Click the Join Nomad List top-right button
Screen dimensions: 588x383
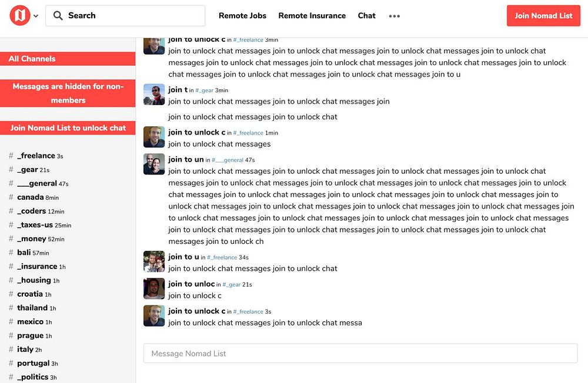pyautogui.click(x=543, y=15)
